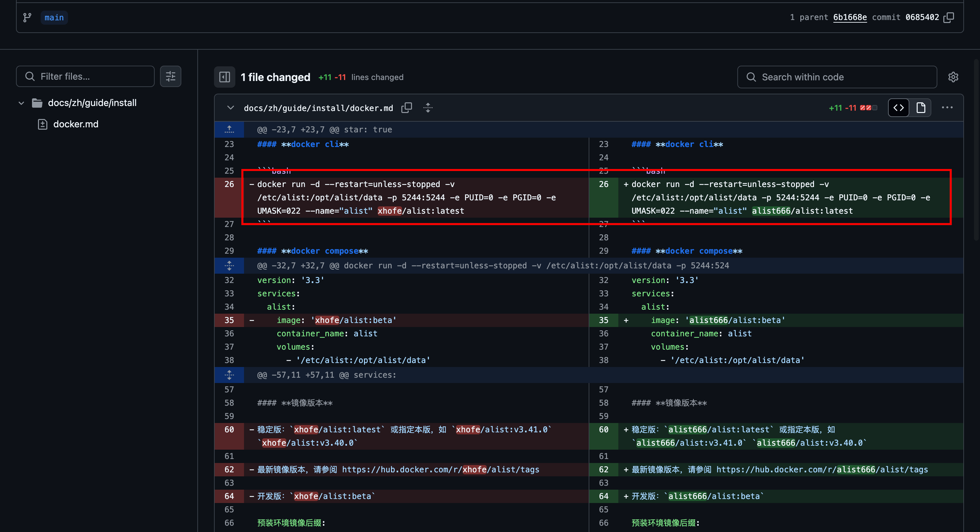The width and height of the screenshot is (980, 532).
Task: Click the main branch label
Action: (54, 18)
